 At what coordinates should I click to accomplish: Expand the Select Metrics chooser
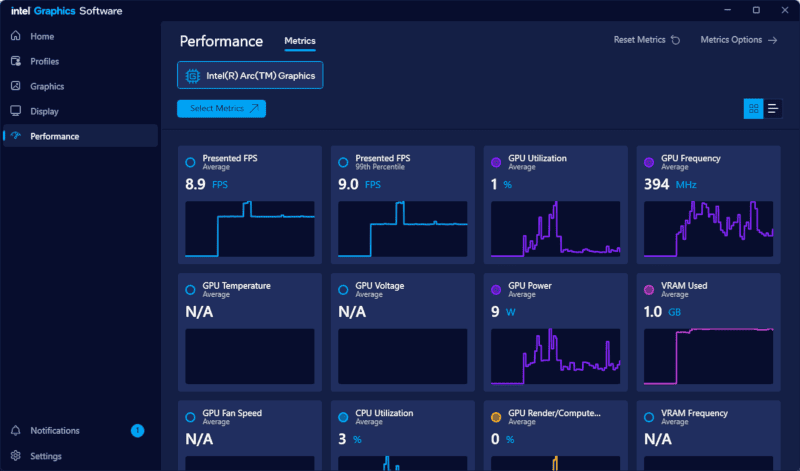point(222,108)
